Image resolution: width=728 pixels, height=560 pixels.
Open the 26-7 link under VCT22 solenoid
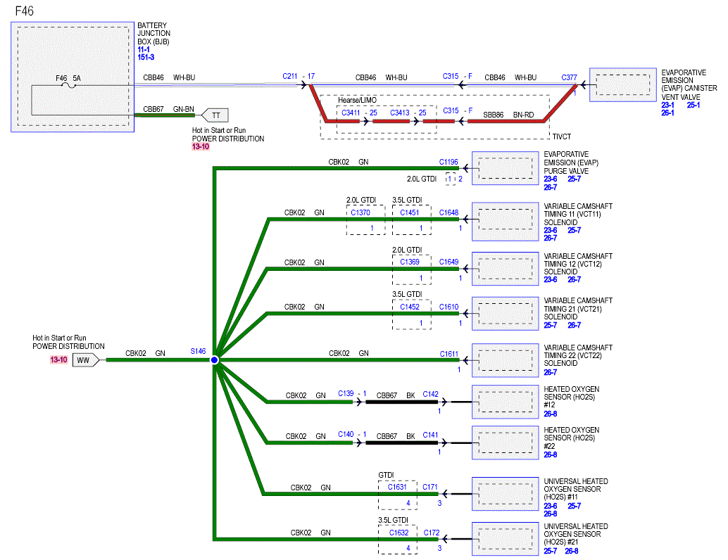coord(550,372)
